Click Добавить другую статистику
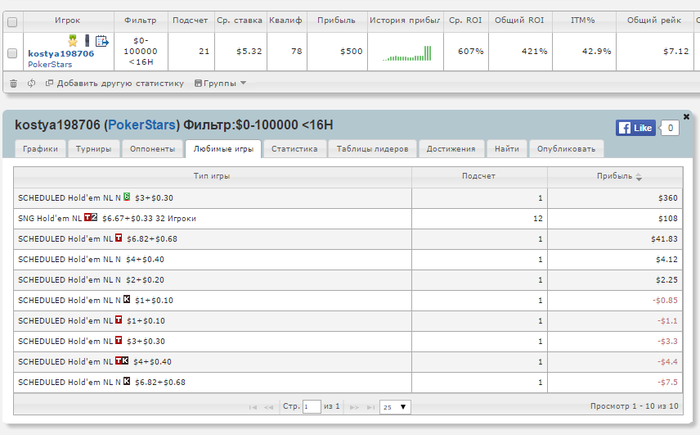This screenshot has height=435, width=700. [115, 83]
